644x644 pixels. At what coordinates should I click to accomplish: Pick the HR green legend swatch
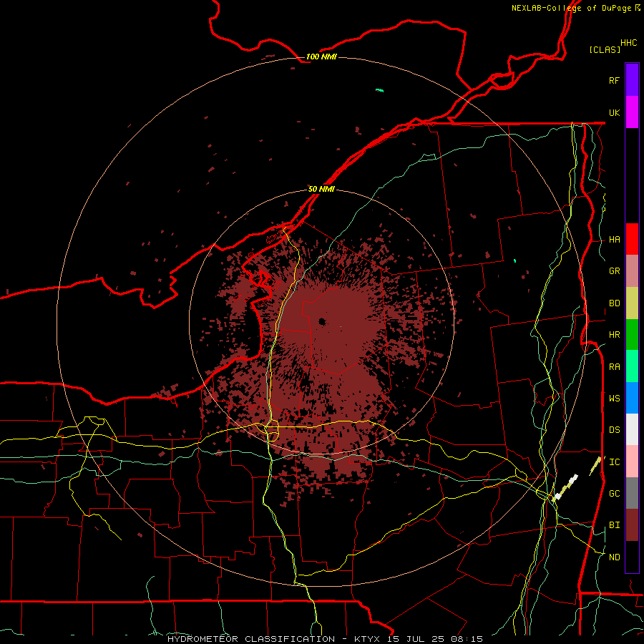[632, 335]
